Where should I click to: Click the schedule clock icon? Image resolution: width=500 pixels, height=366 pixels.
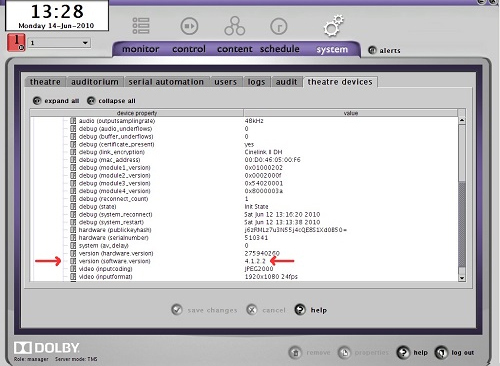pyautogui.click(x=279, y=26)
